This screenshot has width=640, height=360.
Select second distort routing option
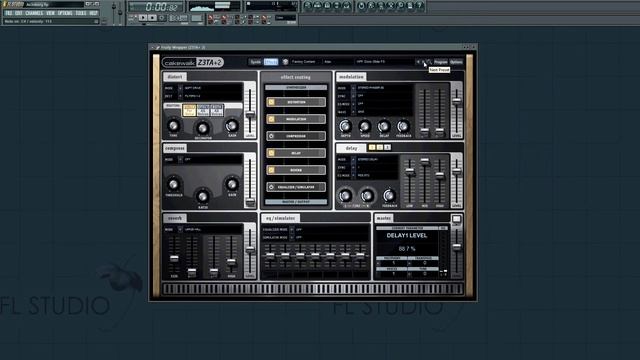pyautogui.click(x=203, y=110)
